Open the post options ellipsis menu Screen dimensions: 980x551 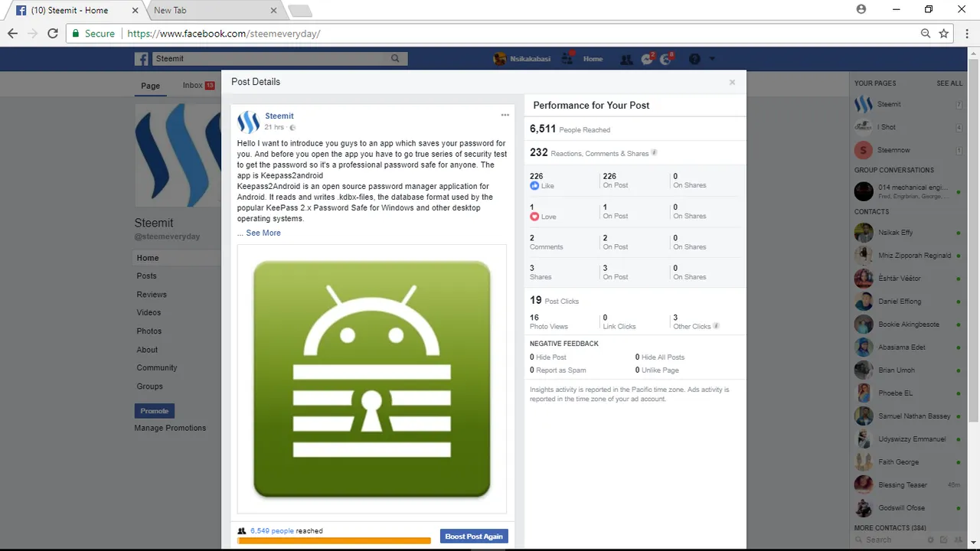[505, 115]
